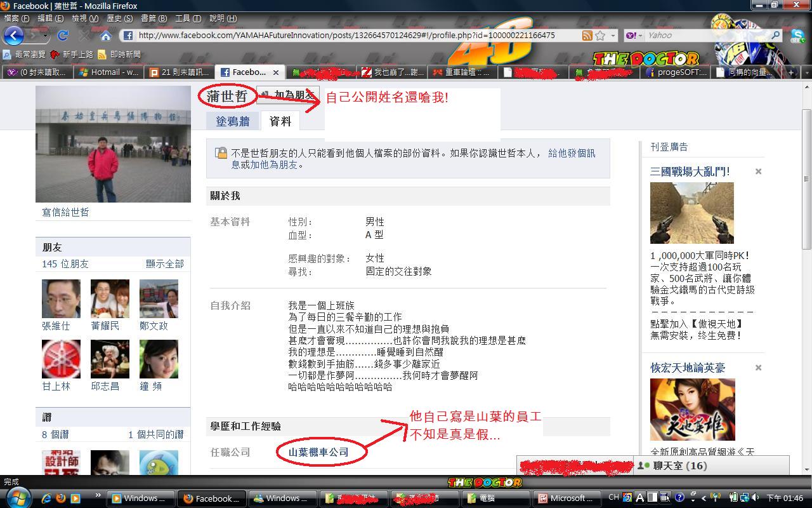Image resolution: width=812 pixels, height=508 pixels.
Task: Expand hidden quick launch items chevron
Action: coord(98,495)
